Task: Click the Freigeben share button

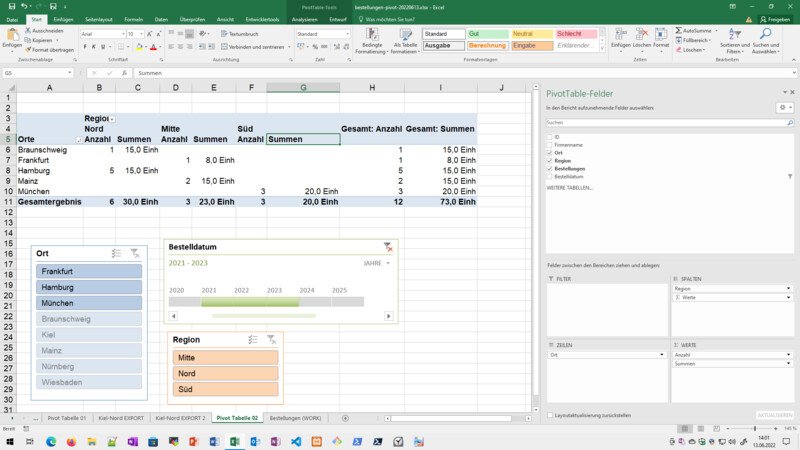Action: 775,19
